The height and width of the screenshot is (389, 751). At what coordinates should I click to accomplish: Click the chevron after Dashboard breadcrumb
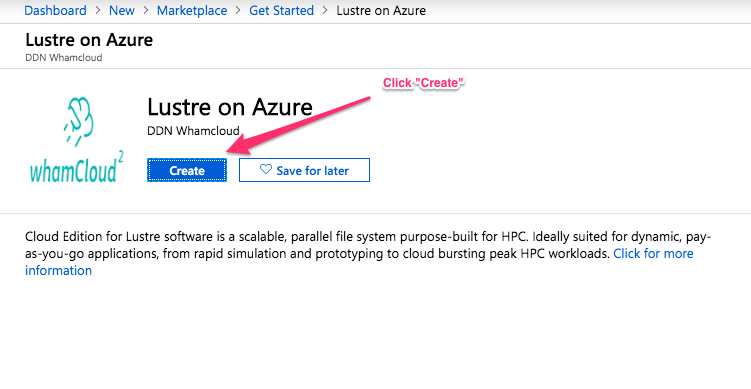(98, 11)
